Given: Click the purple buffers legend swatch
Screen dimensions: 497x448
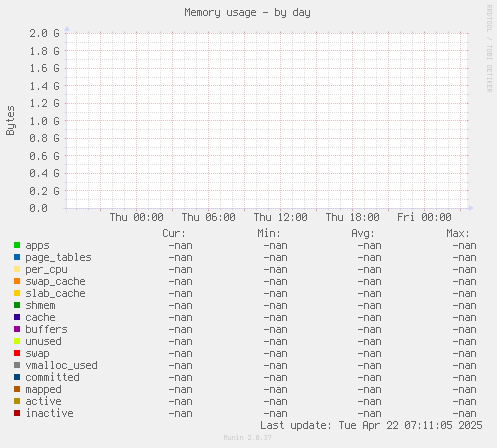Looking at the screenshot, I should 17,329.
